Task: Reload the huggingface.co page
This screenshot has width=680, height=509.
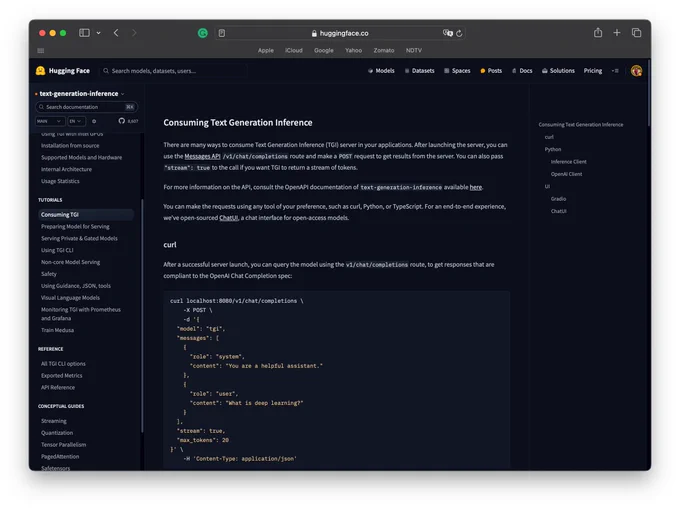Action: (459, 33)
